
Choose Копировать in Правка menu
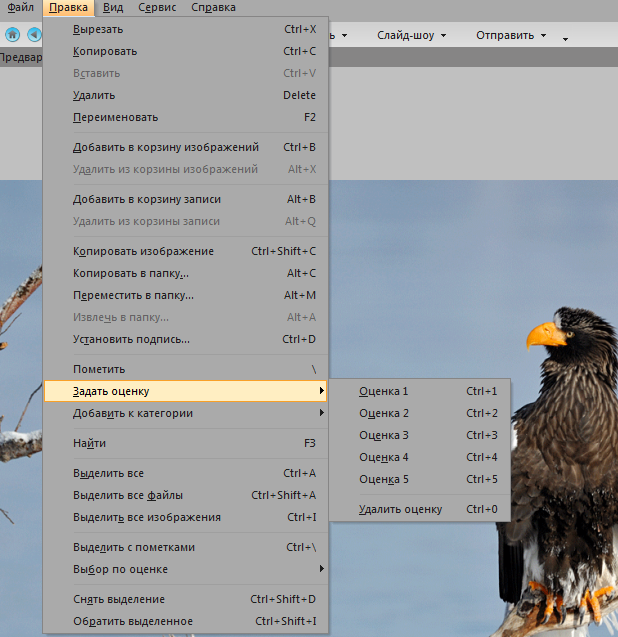(105, 51)
